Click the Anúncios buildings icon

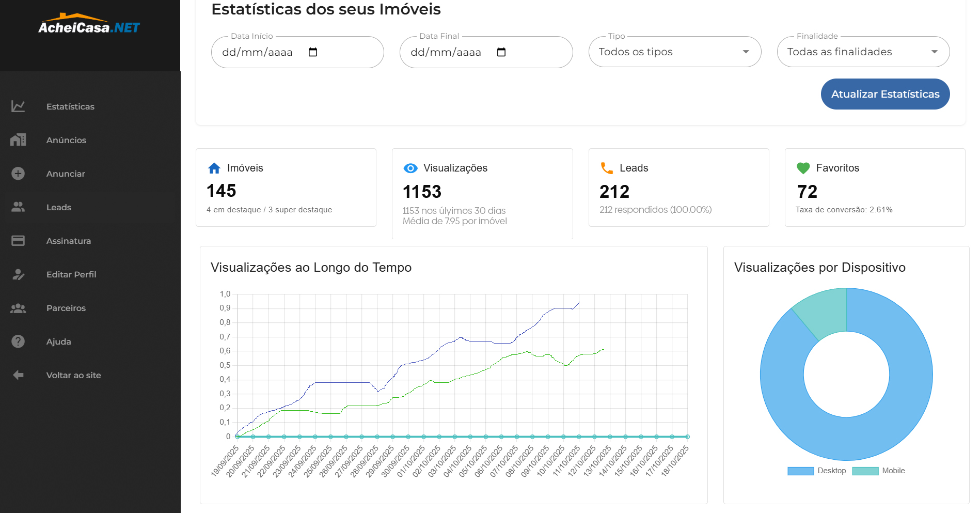pos(18,140)
